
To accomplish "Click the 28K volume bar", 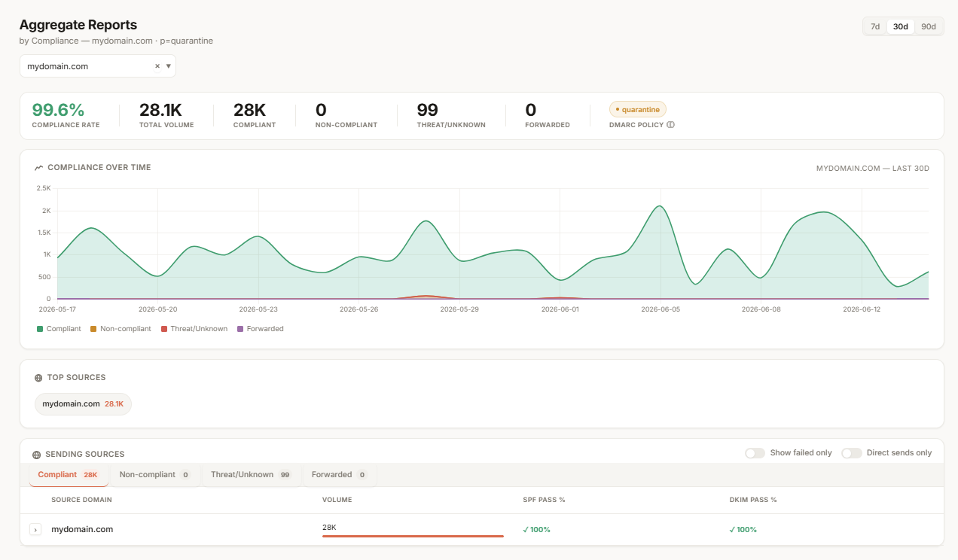I will pos(413,536).
